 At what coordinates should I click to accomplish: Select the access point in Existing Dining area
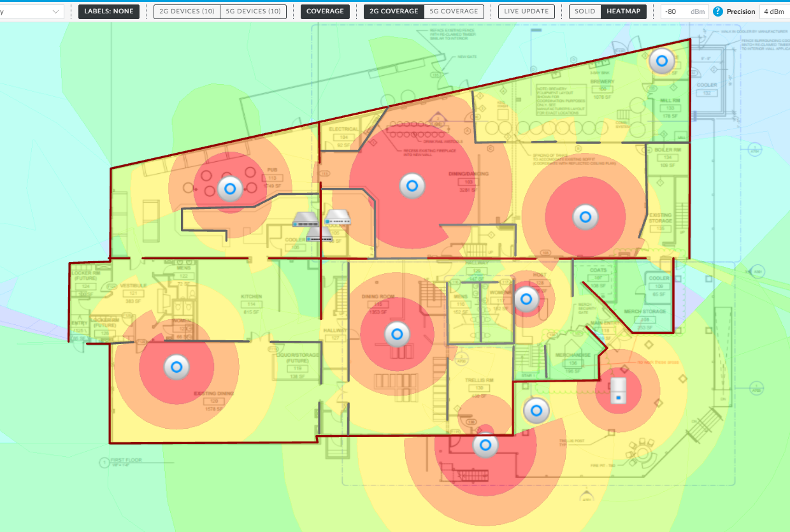click(176, 366)
